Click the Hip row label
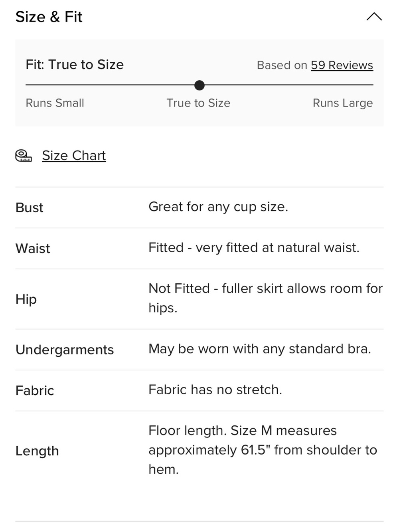399x532 pixels. pyautogui.click(x=26, y=299)
